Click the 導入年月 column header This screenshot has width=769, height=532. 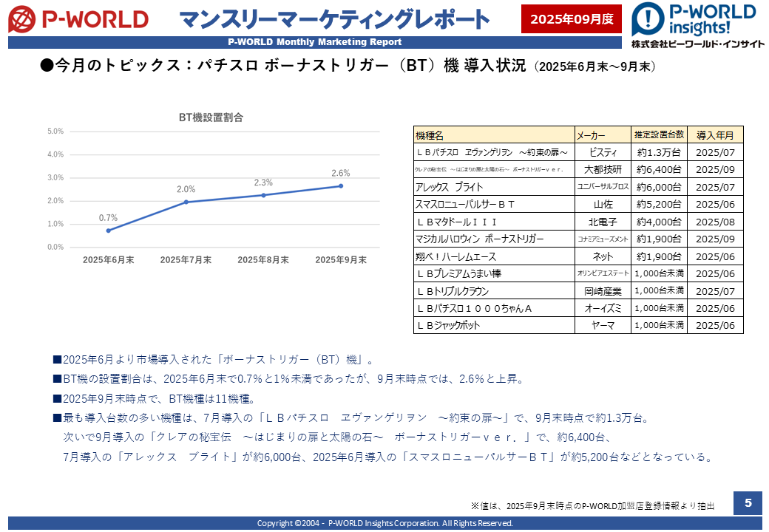(715, 135)
